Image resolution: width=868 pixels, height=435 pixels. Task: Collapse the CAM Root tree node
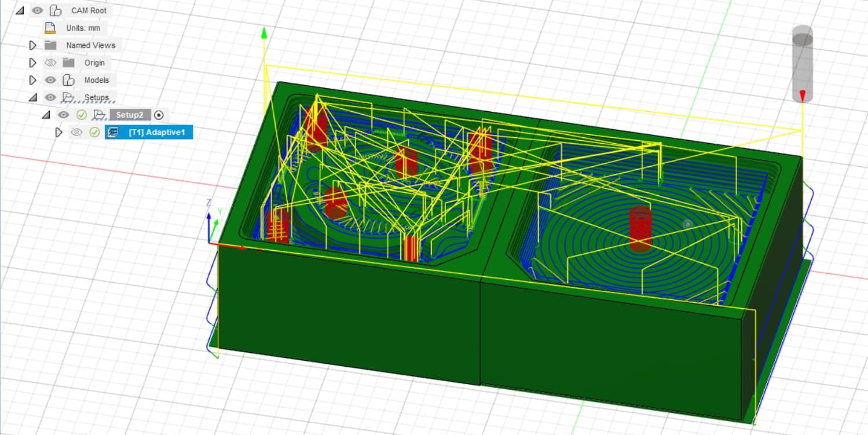tap(20, 10)
